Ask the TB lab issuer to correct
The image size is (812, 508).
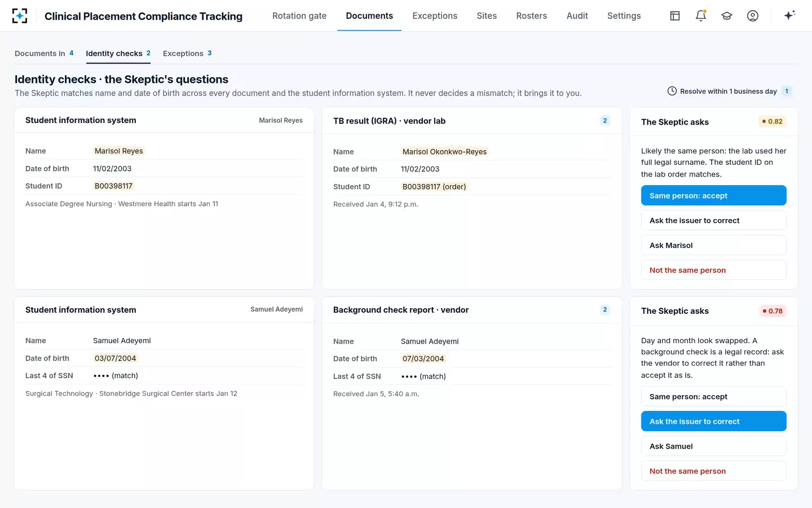(x=714, y=220)
